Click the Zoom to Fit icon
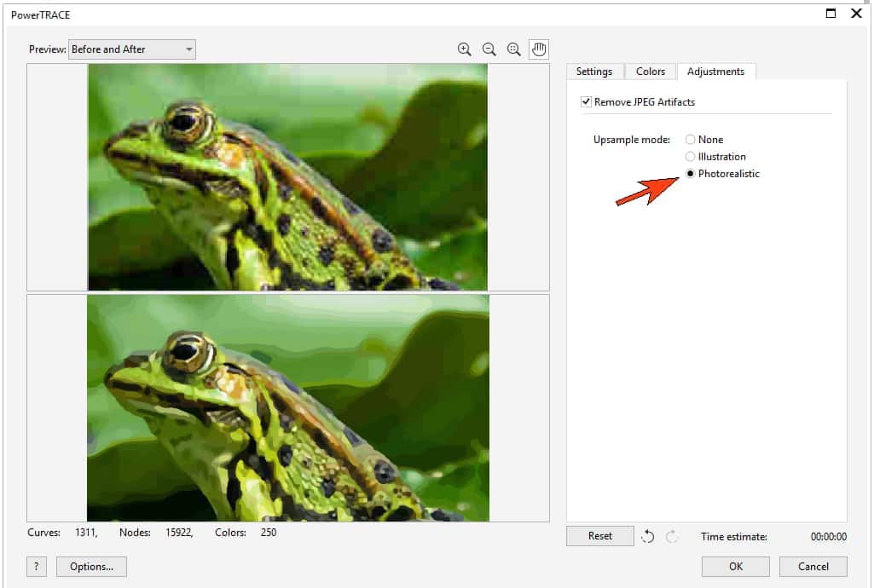Viewport: 874px width, 588px height. pos(513,49)
